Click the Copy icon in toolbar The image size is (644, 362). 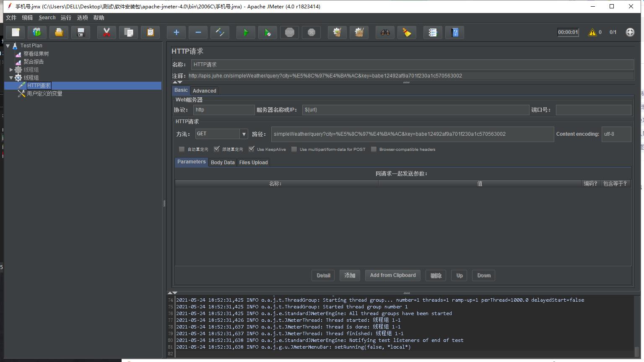click(x=129, y=32)
